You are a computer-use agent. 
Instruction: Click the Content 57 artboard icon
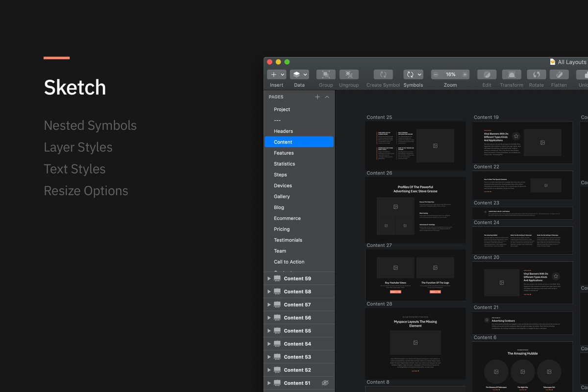pyautogui.click(x=277, y=305)
